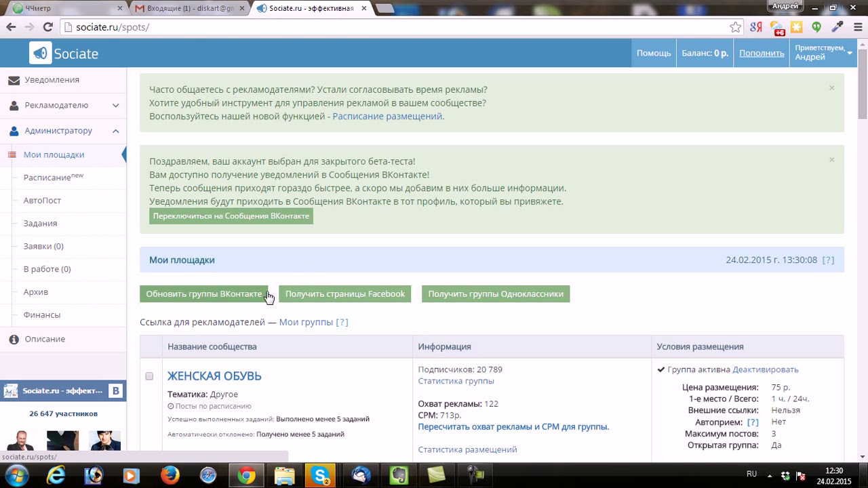This screenshot has height=488, width=868.
Task: Open Skype from the taskbar
Action: point(321,476)
